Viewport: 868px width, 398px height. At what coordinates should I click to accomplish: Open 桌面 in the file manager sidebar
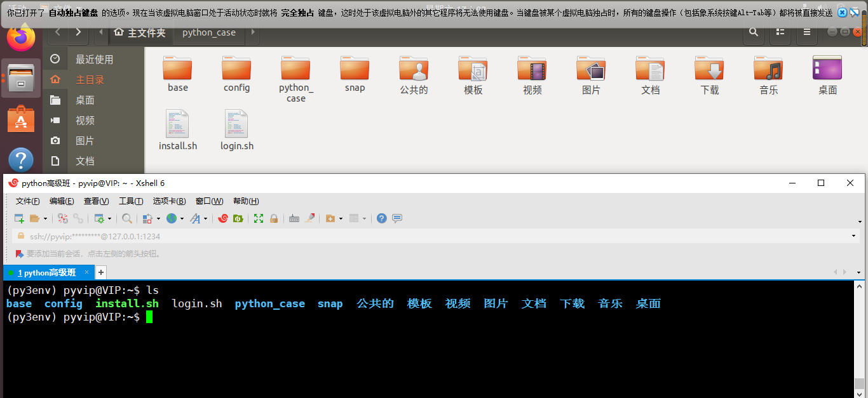tap(93, 100)
